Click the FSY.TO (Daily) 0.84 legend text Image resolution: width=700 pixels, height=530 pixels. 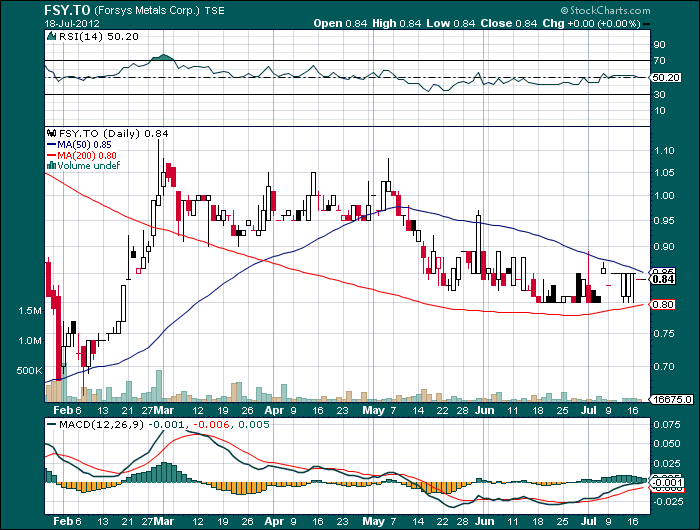pos(114,134)
